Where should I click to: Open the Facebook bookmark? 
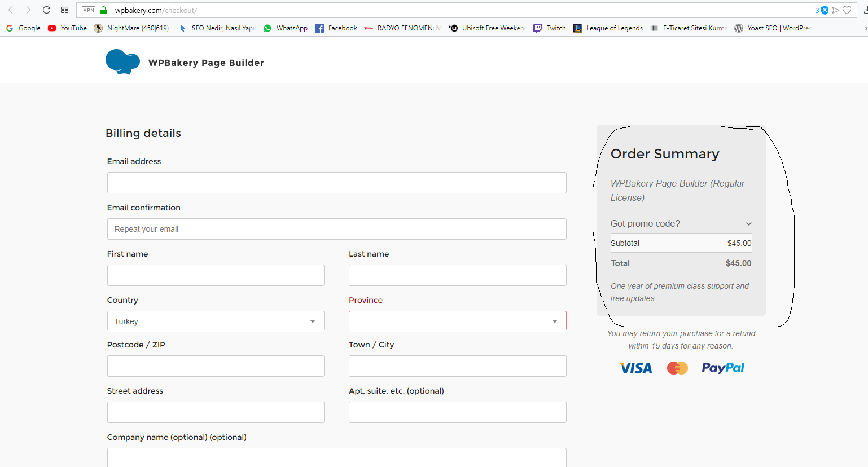336,28
